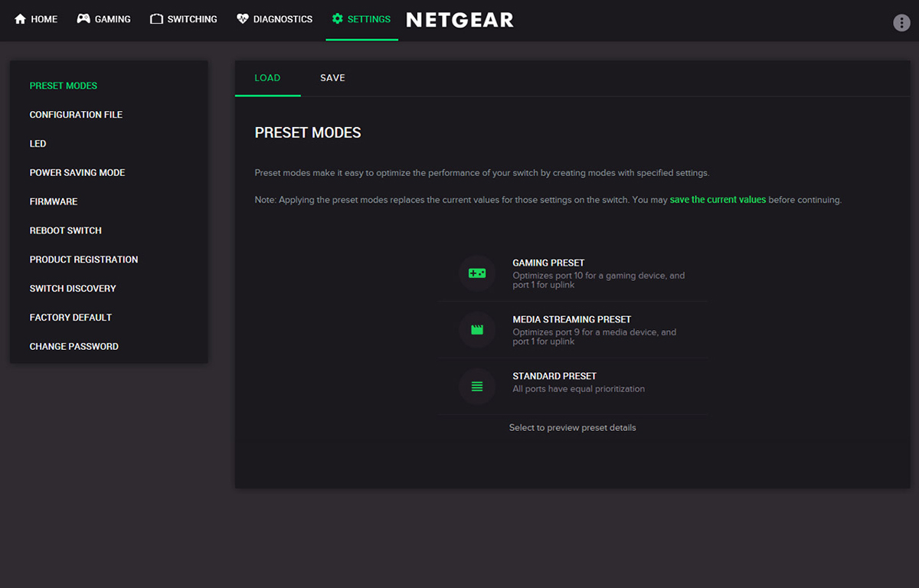Select Reboot Switch in sidebar
The height and width of the screenshot is (588, 919).
coord(66,231)
